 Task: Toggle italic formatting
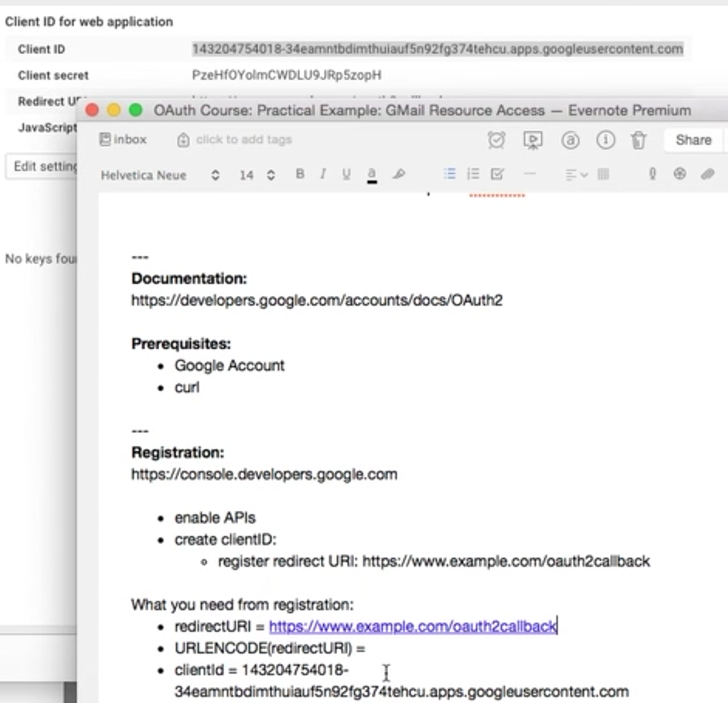tap(323, 174)
